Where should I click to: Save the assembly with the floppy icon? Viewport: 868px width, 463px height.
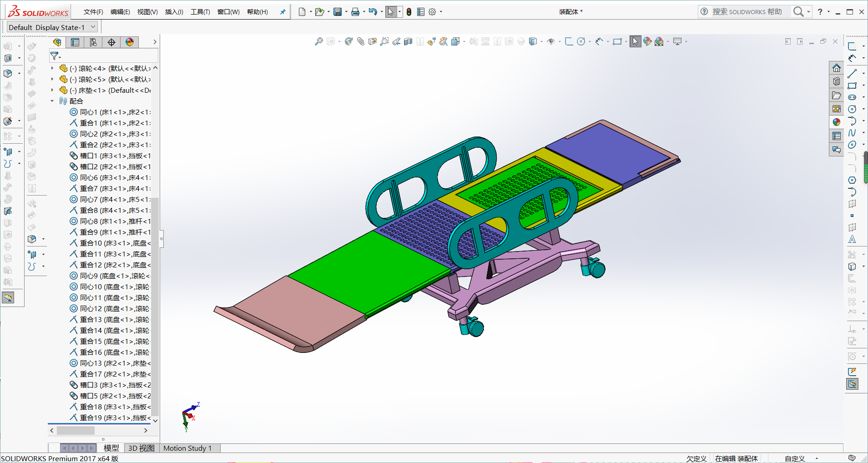pyautogui.click(x=338, y=12)
